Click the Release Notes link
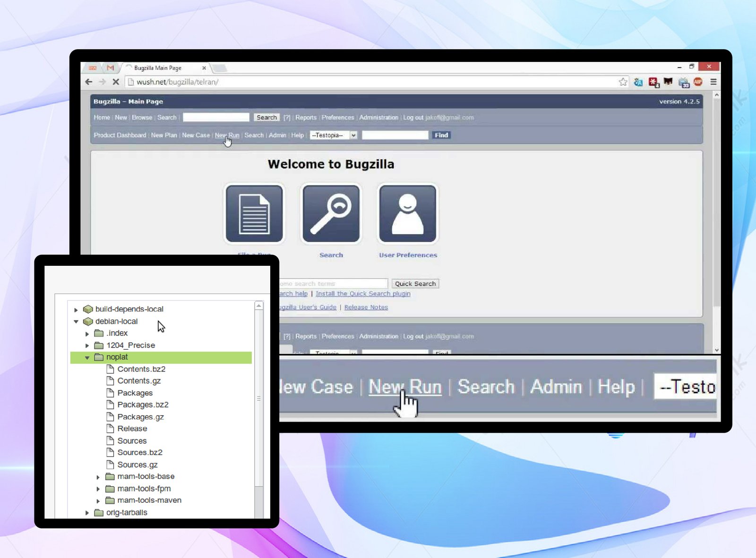The image size is (756, 558). [366, 307]
